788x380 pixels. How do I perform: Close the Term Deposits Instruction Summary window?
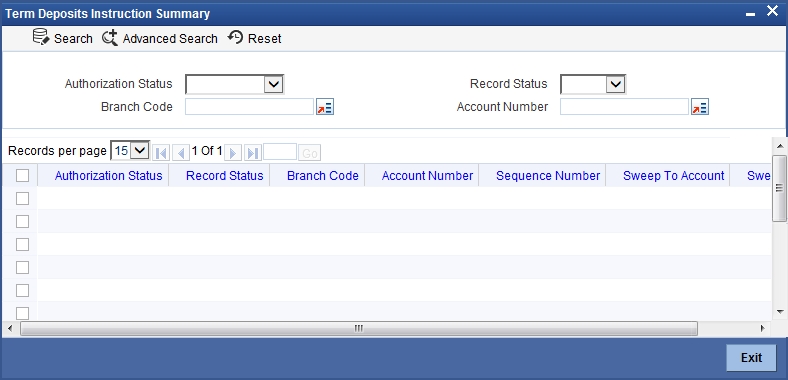[772, 11]
